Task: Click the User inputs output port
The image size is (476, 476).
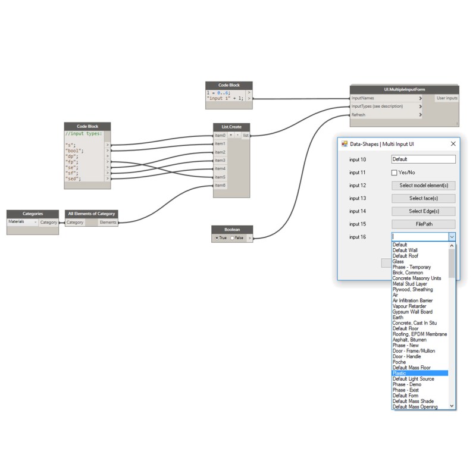Action: point(447,98)
